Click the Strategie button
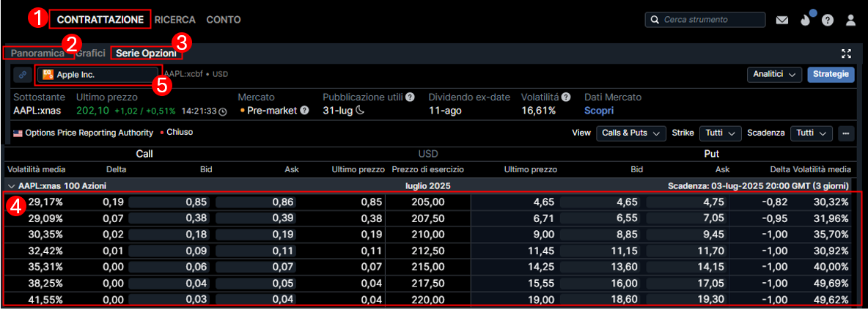 [x=831, y=74]
